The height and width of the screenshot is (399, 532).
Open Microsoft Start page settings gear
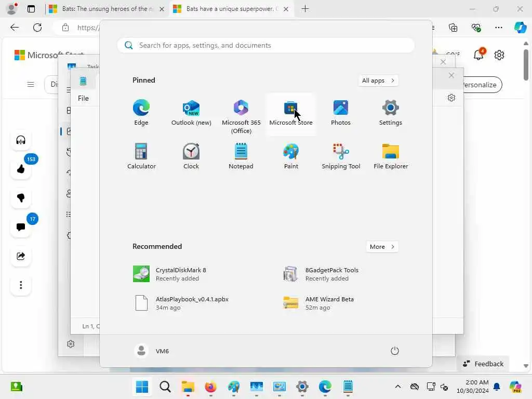point(499,55)
